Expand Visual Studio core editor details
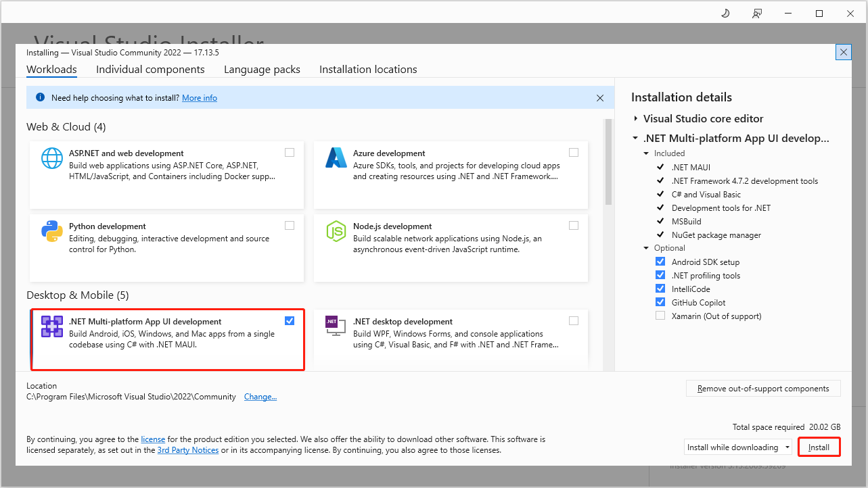 coord(636,118)
